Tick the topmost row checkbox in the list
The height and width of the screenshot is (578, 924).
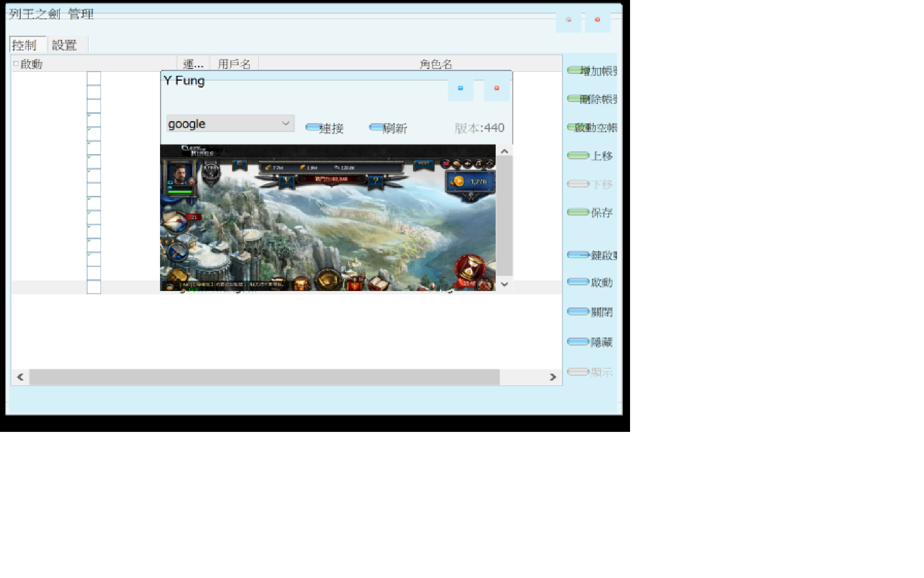coord(94,78)
